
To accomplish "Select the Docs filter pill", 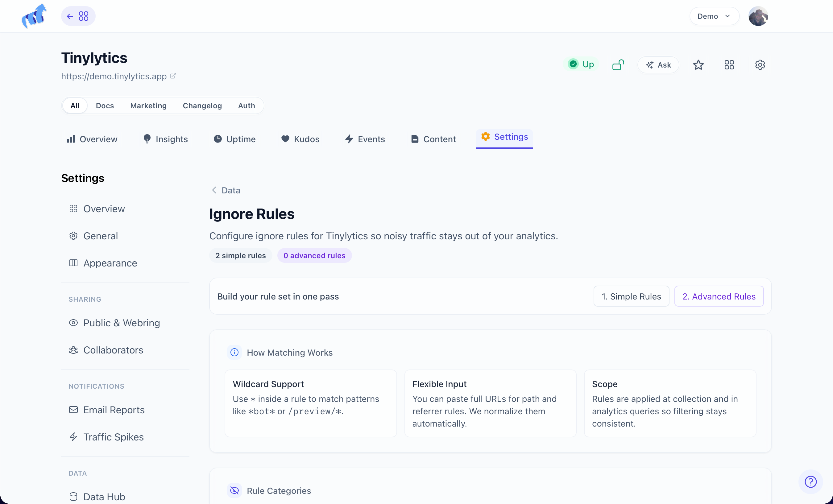I will click(105, 106).
